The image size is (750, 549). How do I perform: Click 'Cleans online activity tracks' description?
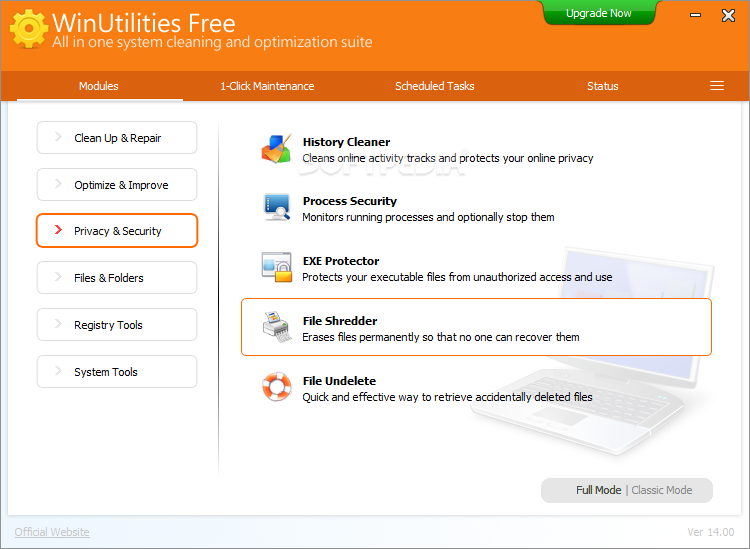pos(448,158)
